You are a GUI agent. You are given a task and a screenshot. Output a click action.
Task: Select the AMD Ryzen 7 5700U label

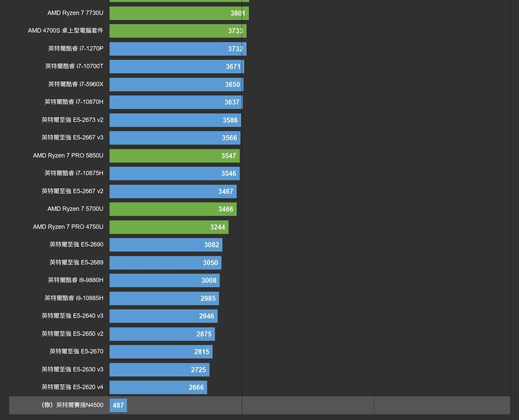pos(75,209)
